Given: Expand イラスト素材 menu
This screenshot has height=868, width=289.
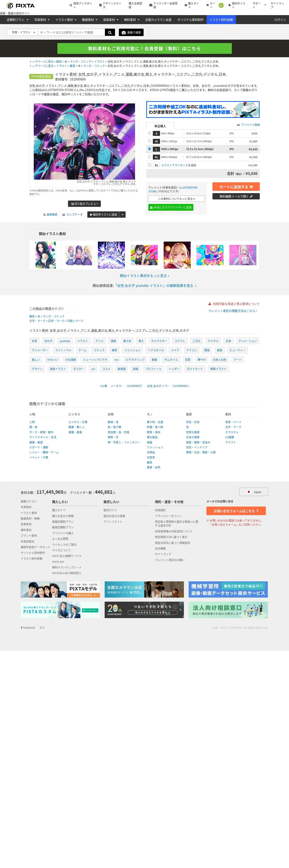Looking at the screenshot, I should click(x=65, y=20).
